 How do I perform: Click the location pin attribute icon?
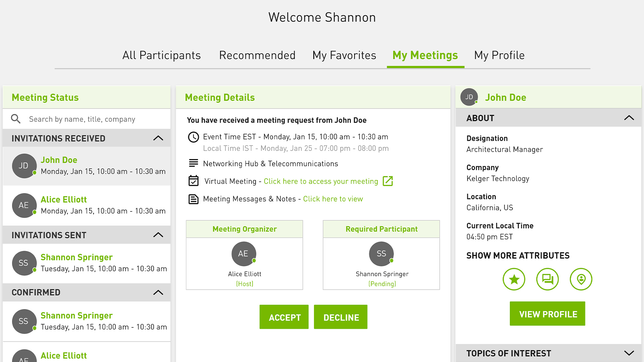tap(581, 279)
